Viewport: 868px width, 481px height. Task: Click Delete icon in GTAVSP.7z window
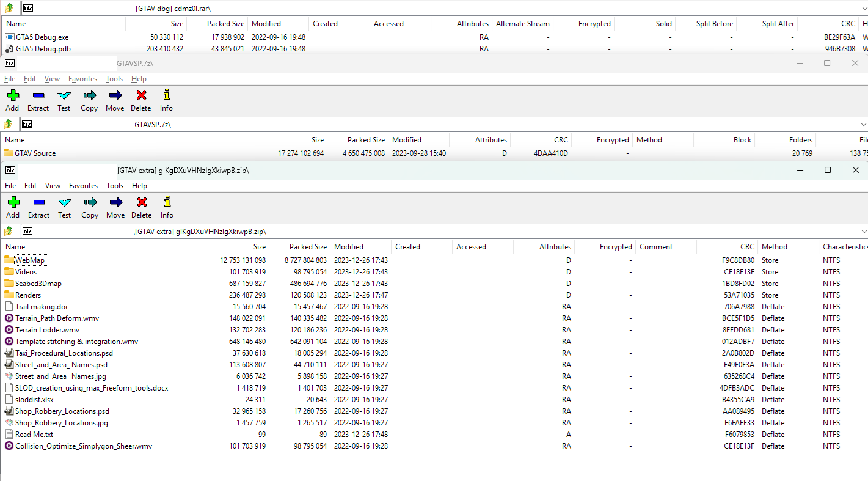tap(141, 95)
